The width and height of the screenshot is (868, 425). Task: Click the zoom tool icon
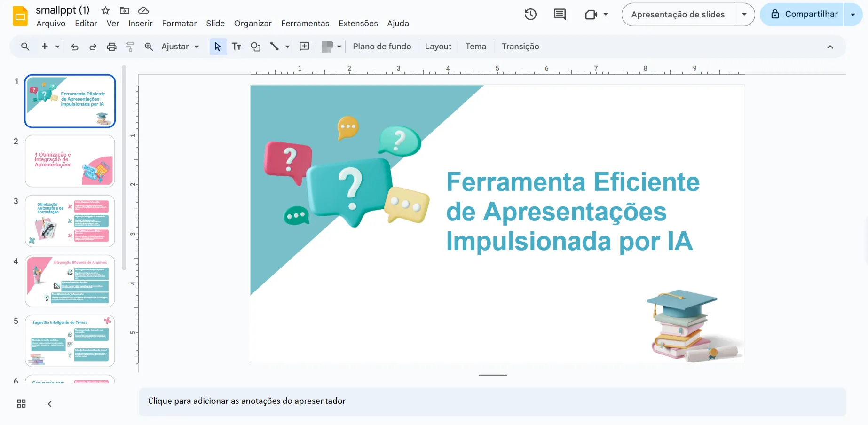point(149,47)
